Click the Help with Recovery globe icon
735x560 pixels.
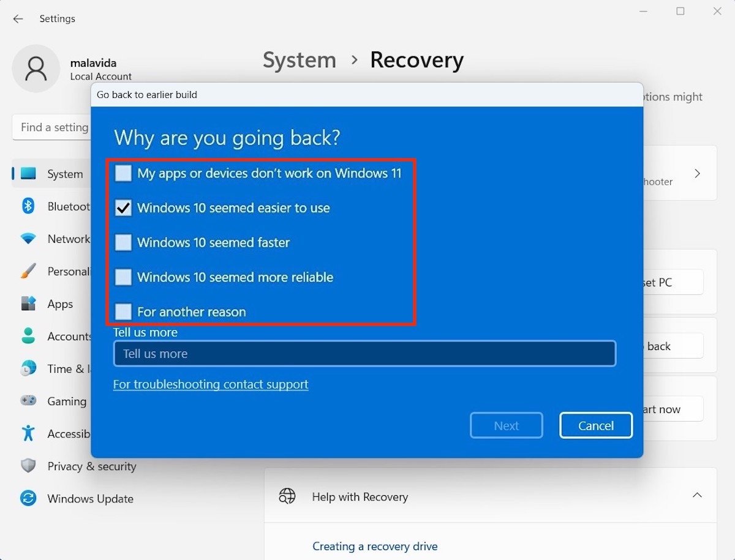(287, 496)
